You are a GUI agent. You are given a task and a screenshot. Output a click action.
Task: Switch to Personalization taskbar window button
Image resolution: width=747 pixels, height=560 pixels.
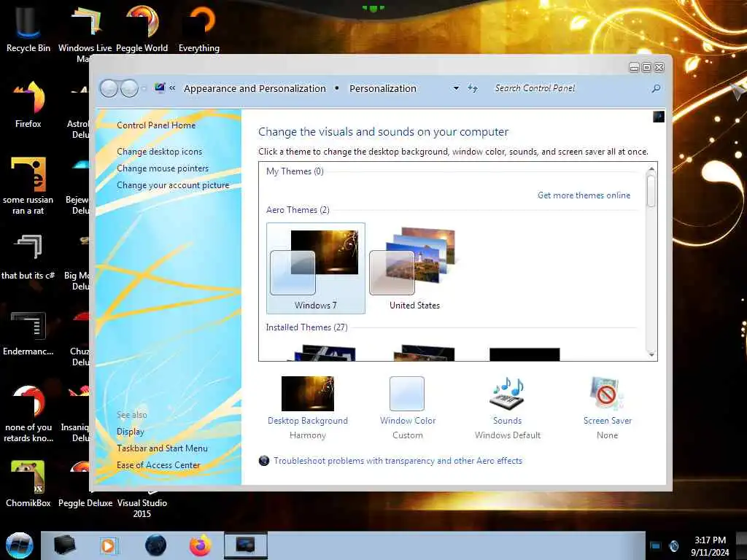pos(245,545)
